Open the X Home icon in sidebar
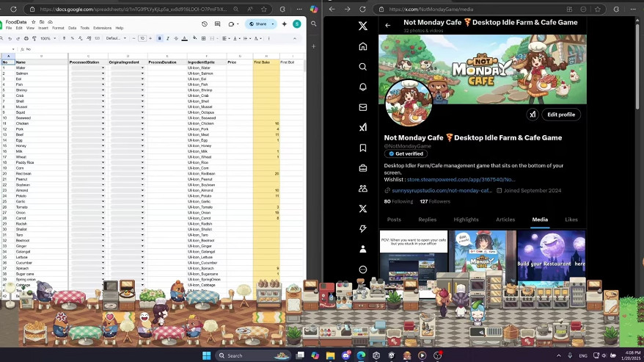Image resolution: width=644 pixels, height=362 pixels. [362, 46]
